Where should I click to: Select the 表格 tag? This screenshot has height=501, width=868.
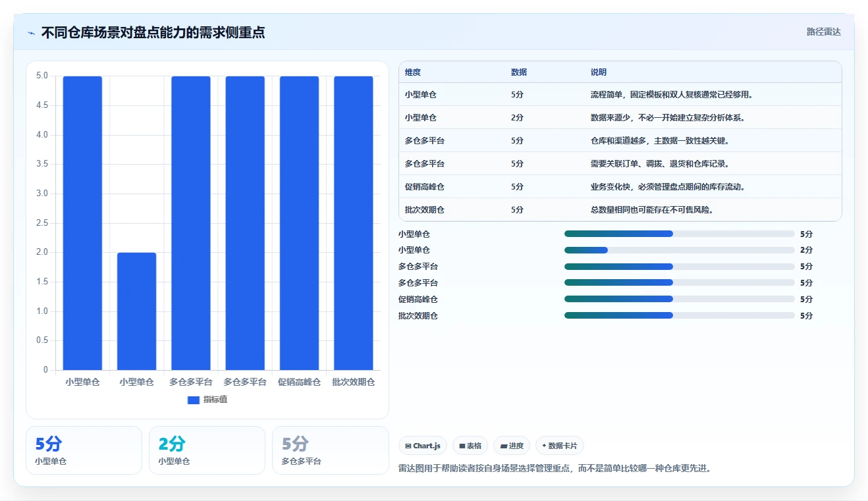coord(470,446)
